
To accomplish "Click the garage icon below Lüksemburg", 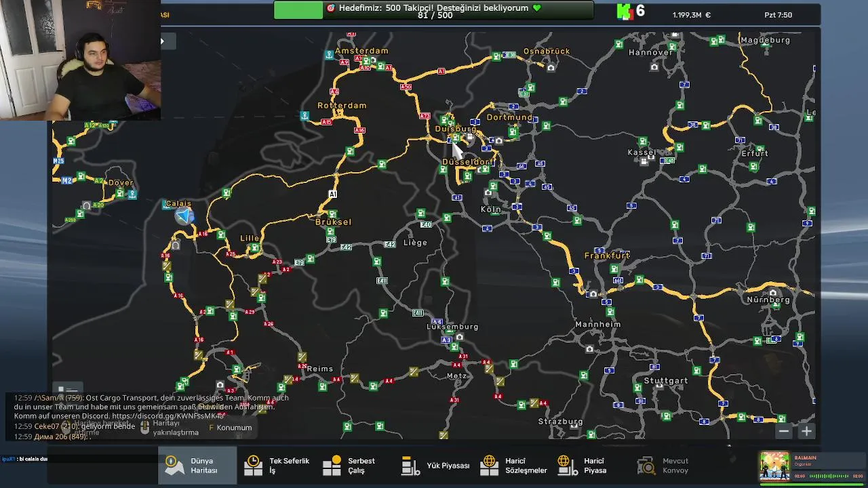I will pos(460,337).
